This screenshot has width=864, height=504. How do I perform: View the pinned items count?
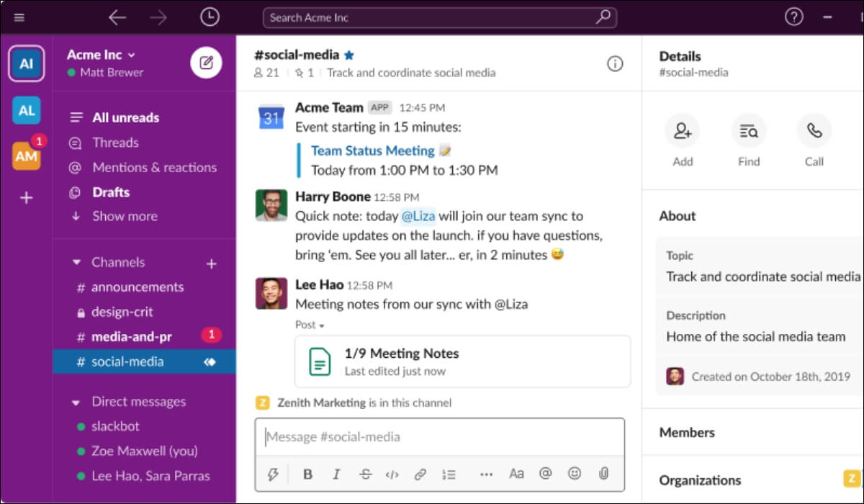pyautogui.click(x=305, y=73)
